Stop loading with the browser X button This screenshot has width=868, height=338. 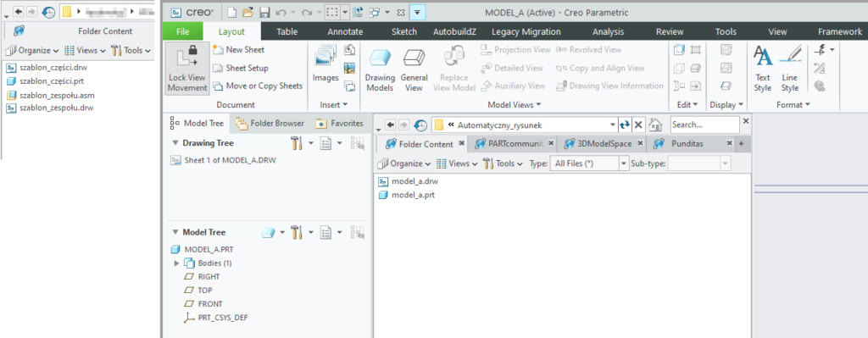[x=638, y=125]
